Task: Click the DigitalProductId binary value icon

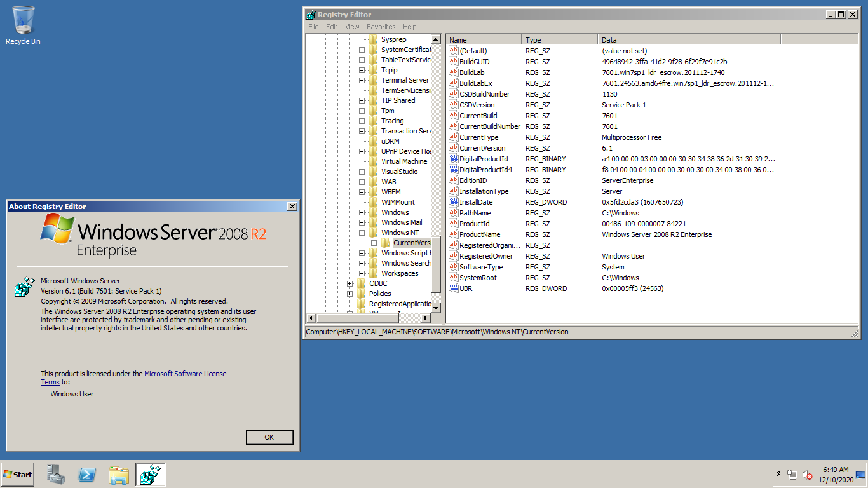Action: pos(454,158)
